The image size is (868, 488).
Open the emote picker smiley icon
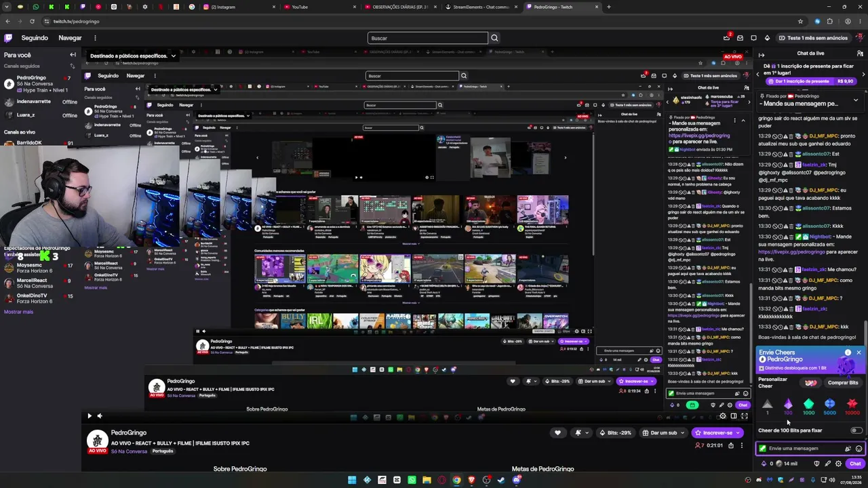tap(859, 448)
